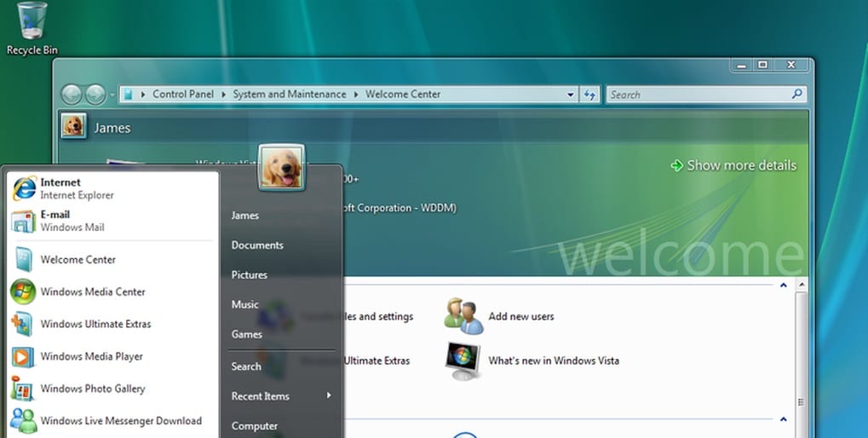Open Windows Photo Gallery from Start menu
The width and height of the screenshot is (868, 438).
(x=112, y=389)
